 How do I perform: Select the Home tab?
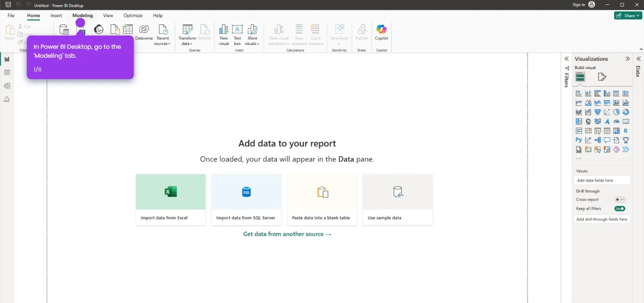pyautogui.click(x=33, y=15)
